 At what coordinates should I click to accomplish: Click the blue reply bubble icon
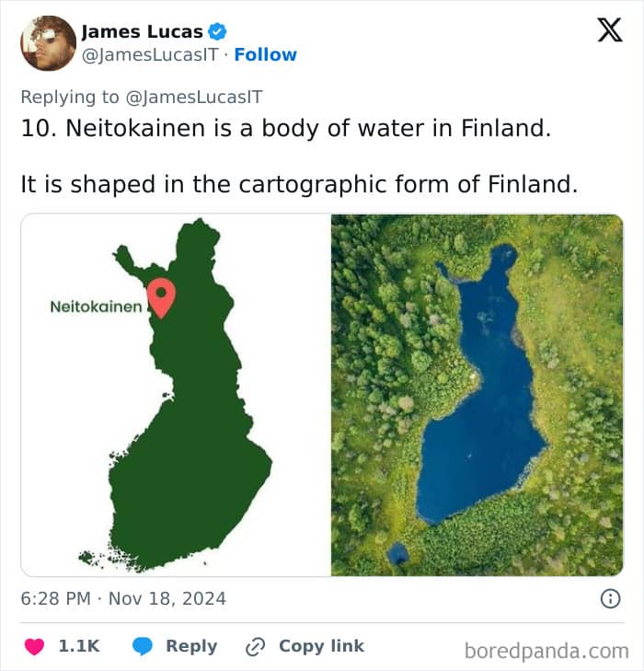tap(142, 646)
